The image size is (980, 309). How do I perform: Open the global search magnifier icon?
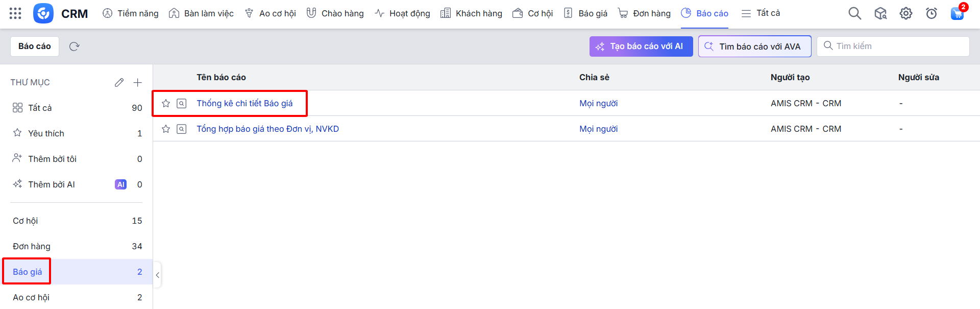854,13
